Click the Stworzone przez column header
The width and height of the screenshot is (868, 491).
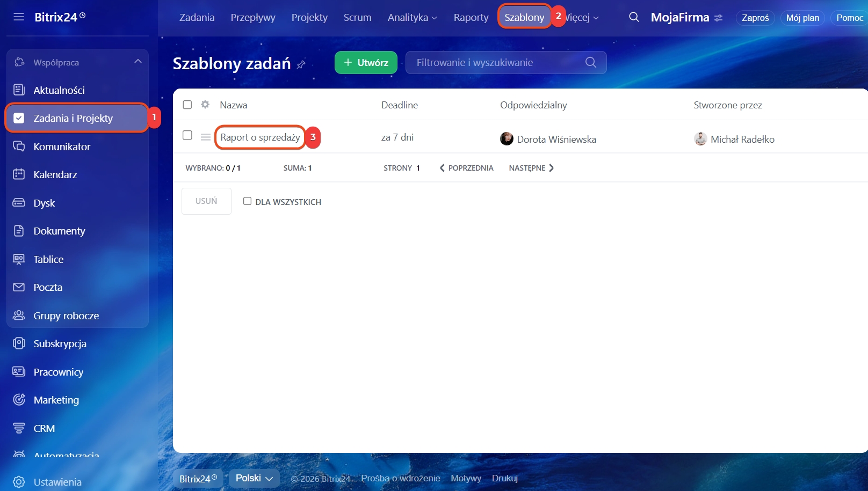(x=728, y=105)
